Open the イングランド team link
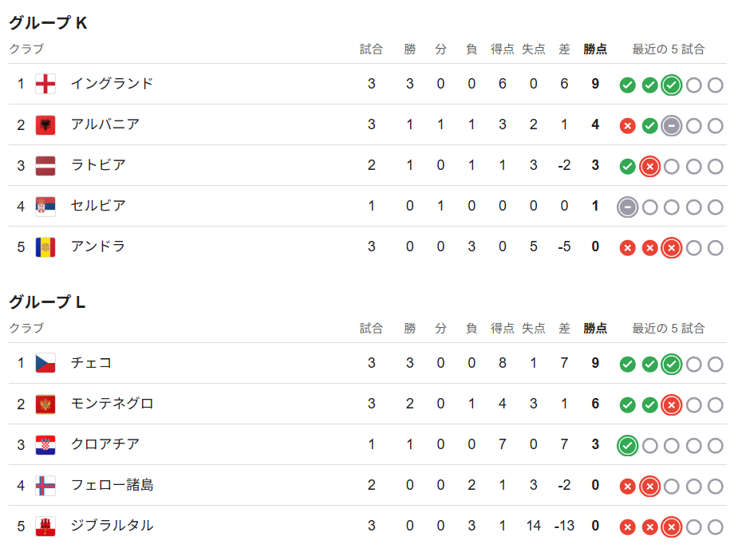 click(x=112, y=84)
